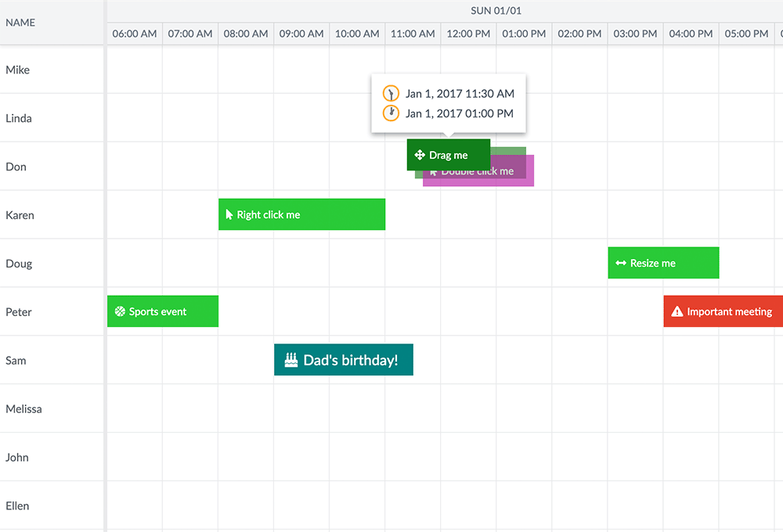Click the cake icon on Dad's birthday

coord(291,360)
